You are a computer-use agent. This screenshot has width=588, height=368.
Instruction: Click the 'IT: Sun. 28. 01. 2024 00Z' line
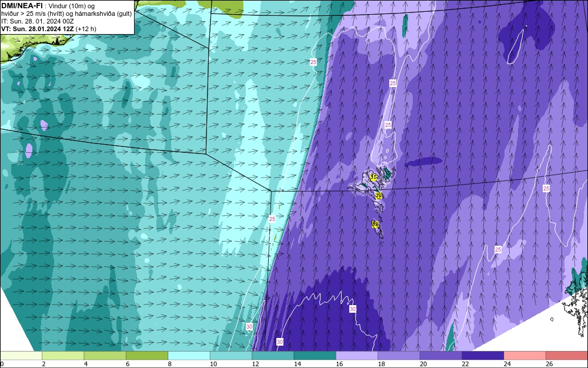click(x=38, y=21)
